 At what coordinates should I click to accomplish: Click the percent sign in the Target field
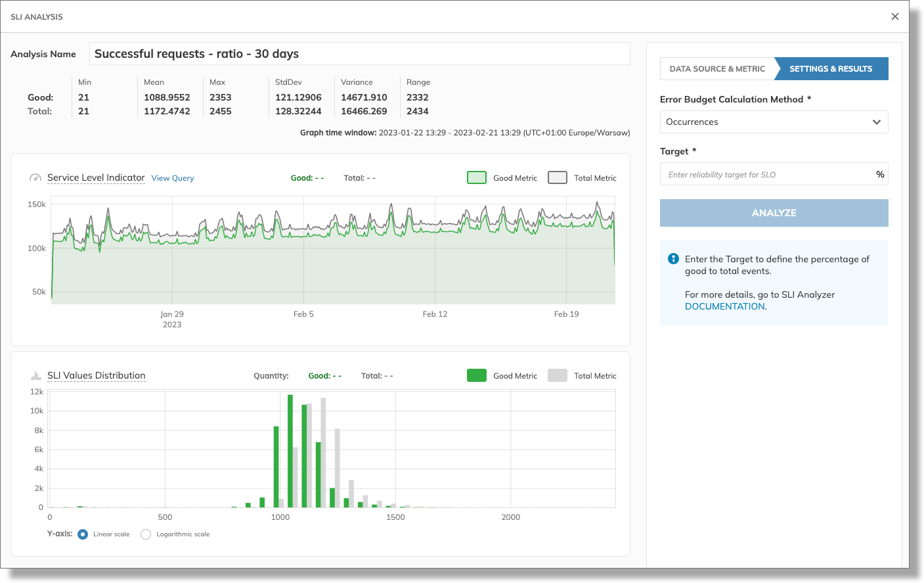(x=880, y=174)
